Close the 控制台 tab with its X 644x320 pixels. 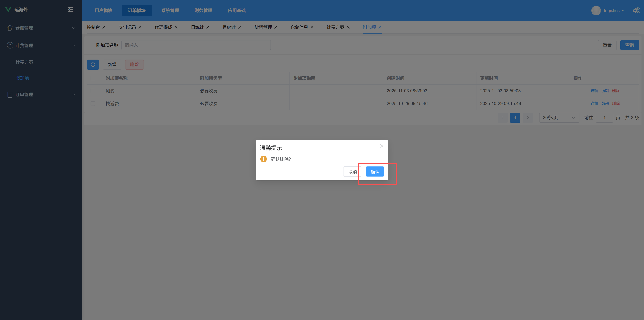tap(104, 27)
